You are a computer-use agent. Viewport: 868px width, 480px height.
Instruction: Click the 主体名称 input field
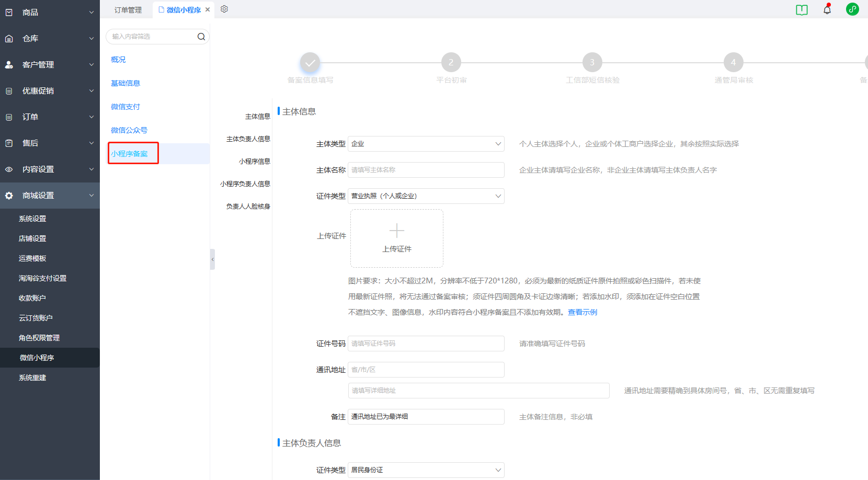(x=426, y=170)
